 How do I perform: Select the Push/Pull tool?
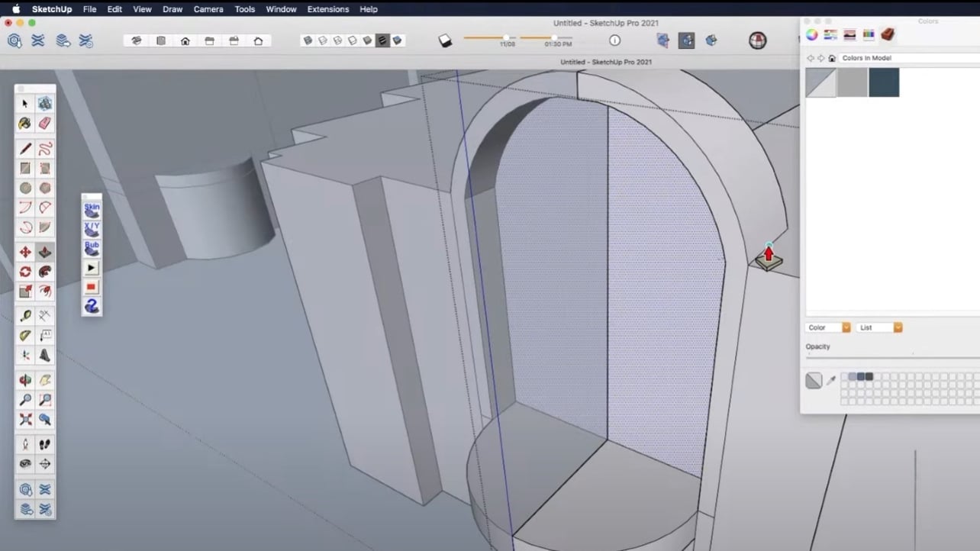(44, 252)
